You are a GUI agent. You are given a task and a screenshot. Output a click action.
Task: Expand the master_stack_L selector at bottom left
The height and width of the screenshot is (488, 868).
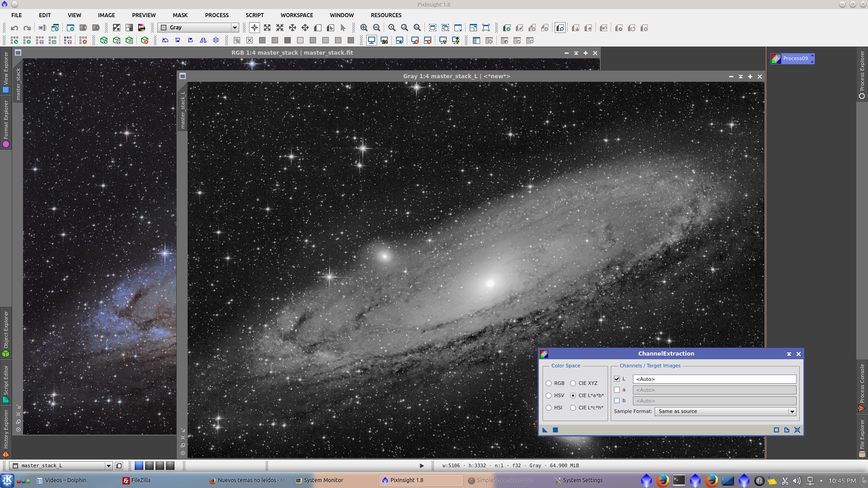[x=108, y=465]
